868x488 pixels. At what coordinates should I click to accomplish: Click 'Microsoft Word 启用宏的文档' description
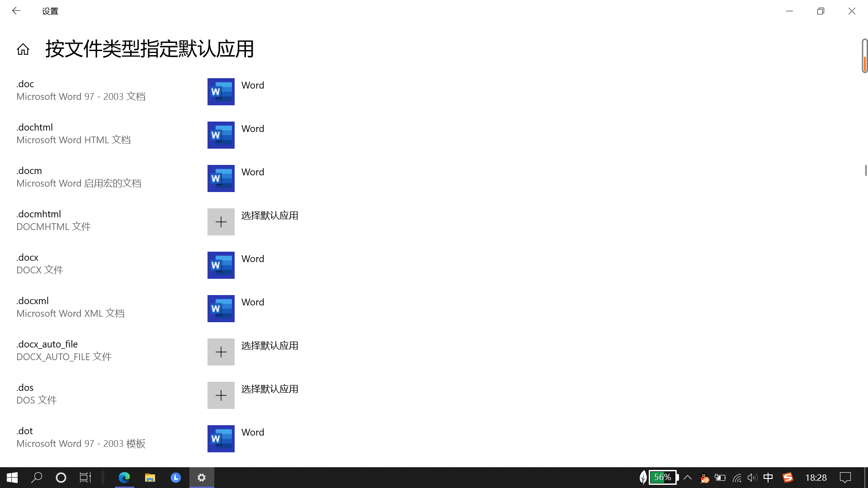79,183
